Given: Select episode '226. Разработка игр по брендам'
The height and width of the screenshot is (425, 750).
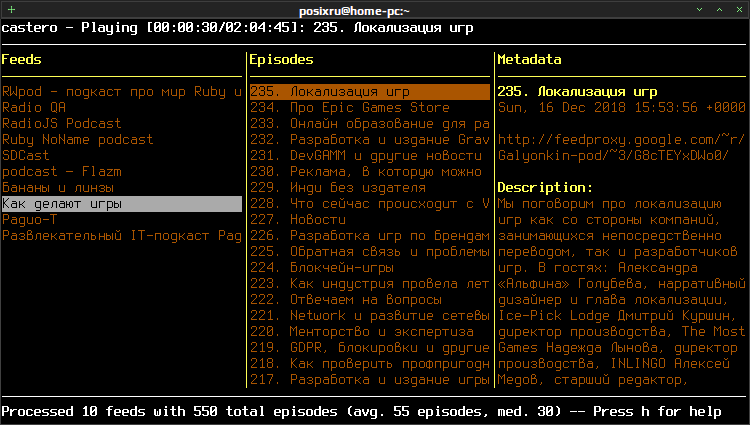Looking at the screenshot, I should tap(370, 236).
